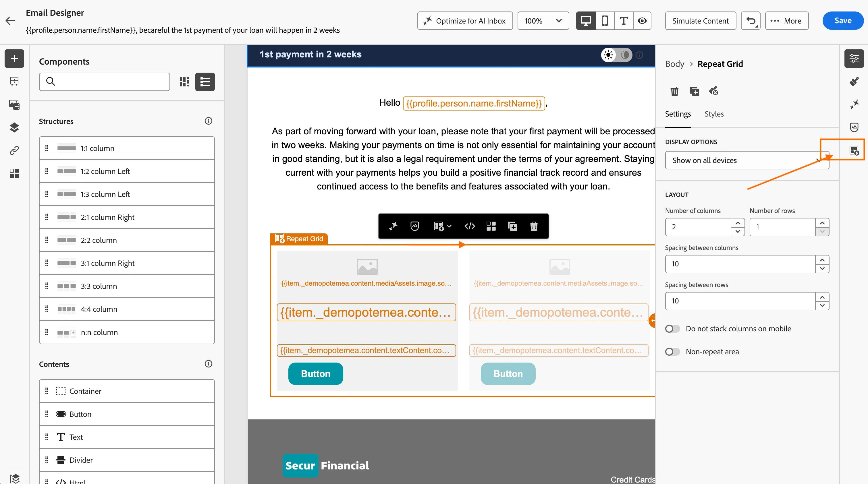Select the Divider content component
The image size is (868, 484).
[127, 460]
